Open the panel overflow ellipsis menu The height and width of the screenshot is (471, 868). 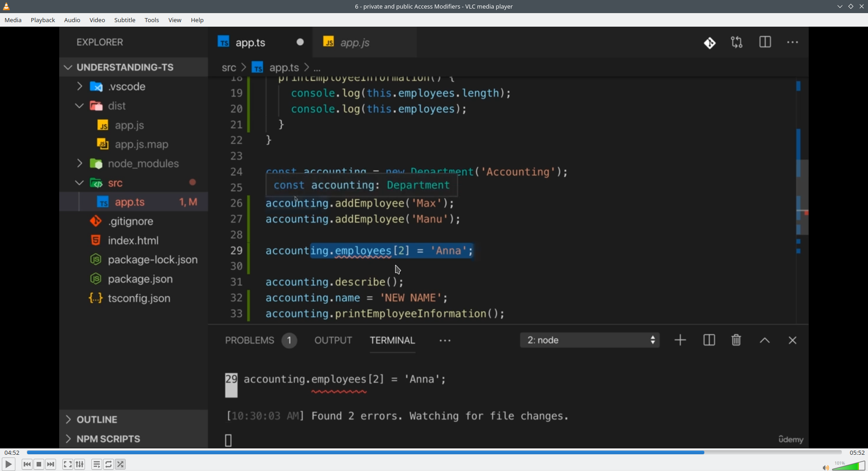click(445, 341)
